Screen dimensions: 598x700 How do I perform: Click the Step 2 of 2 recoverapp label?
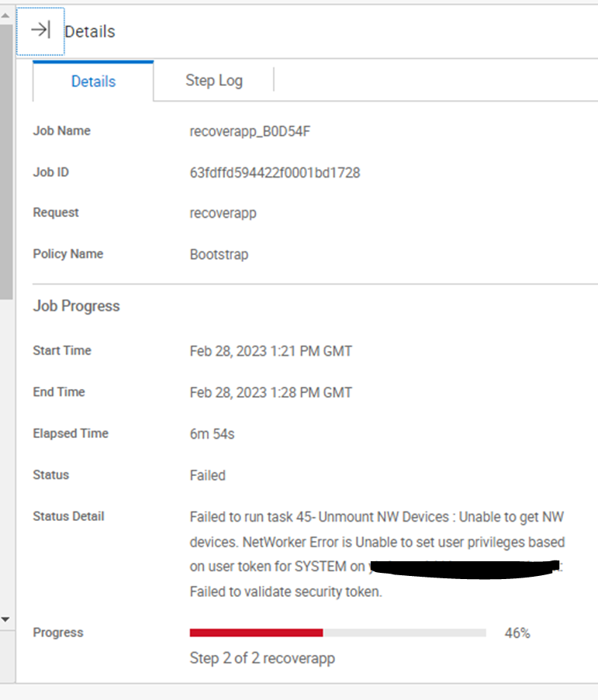click(x=261, y=657)
